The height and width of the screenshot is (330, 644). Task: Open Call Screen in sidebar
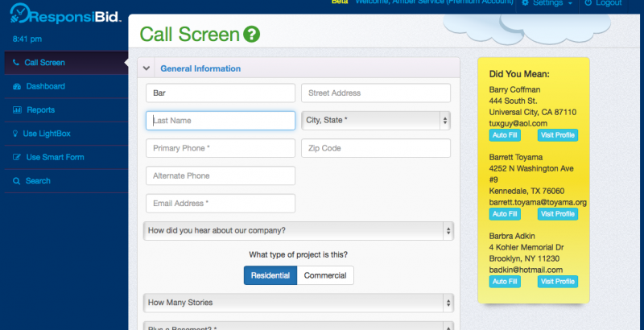point(66,63)
